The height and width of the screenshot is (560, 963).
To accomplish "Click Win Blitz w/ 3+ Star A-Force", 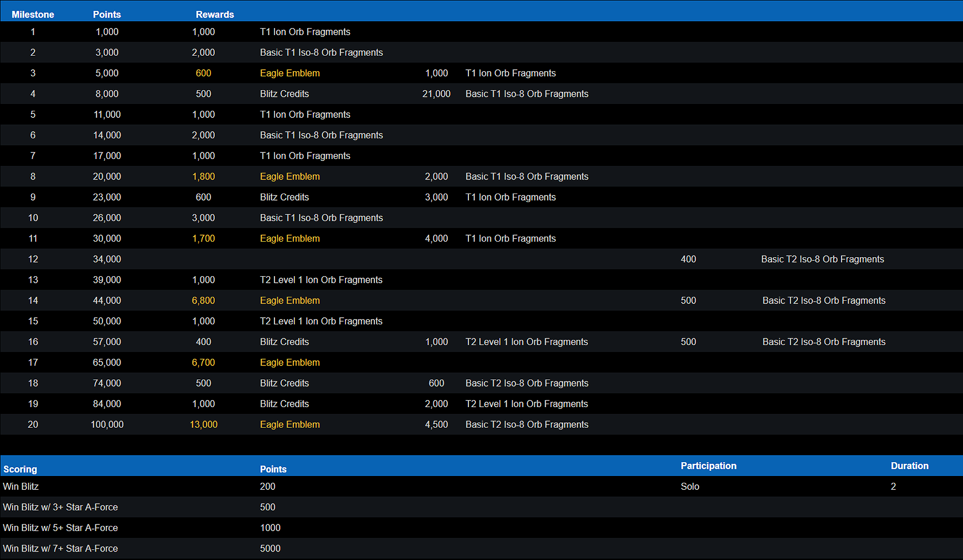I will pos(60,507).
